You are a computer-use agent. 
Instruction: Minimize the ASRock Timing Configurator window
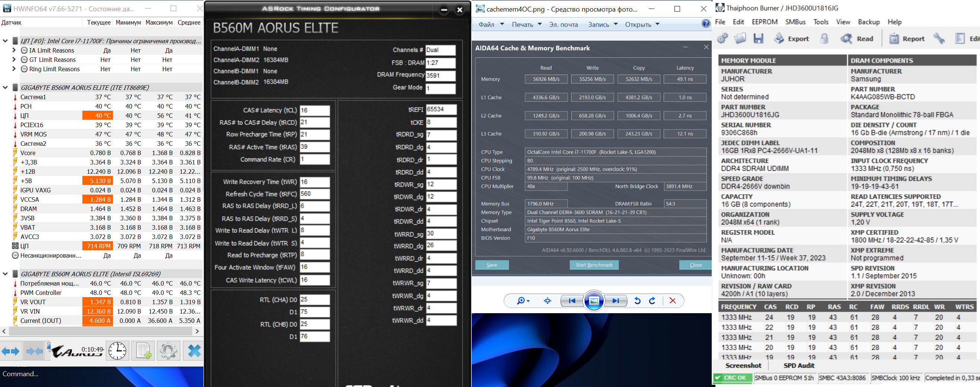coord(444,10)
